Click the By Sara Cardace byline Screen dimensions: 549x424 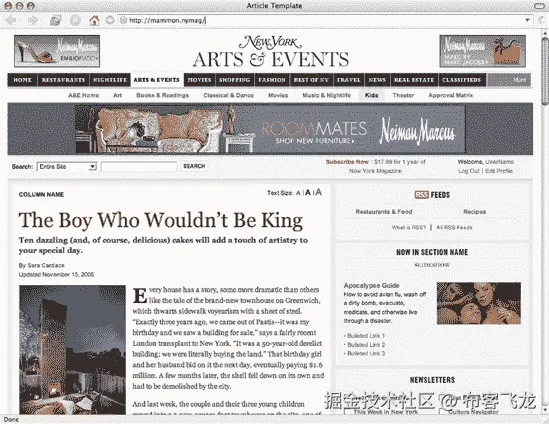click(42, 265)
